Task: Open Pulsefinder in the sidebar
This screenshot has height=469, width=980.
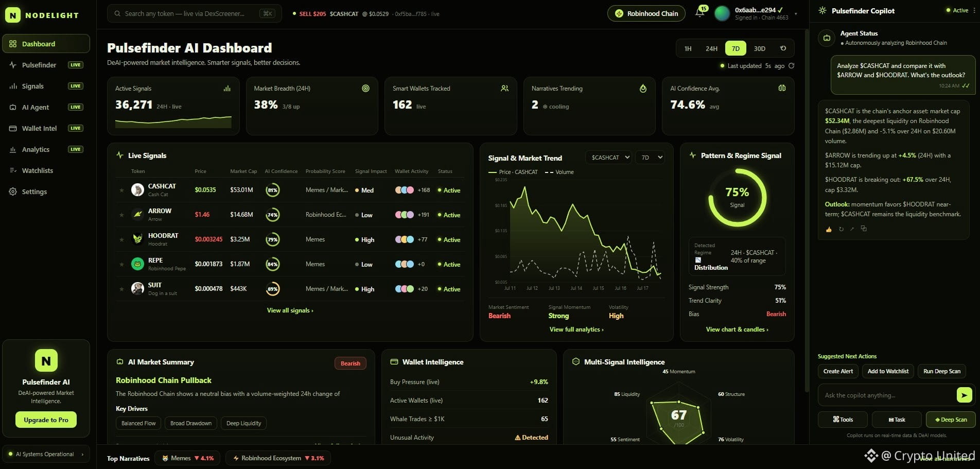Action: (x=46, y=65)
